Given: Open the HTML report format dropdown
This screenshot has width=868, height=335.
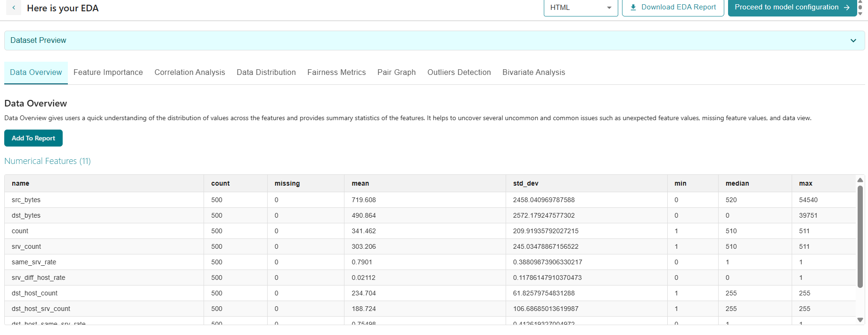Looking at the screenshot, I should [x=580, y=8].
